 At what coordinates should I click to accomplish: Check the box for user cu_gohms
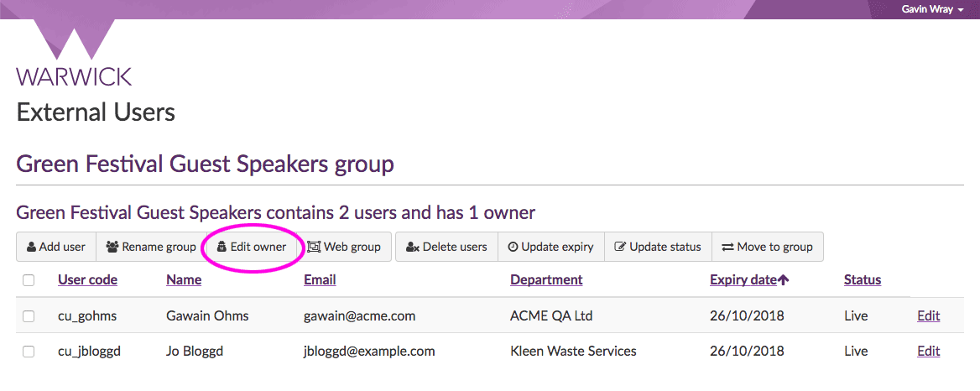pos(29,316)
